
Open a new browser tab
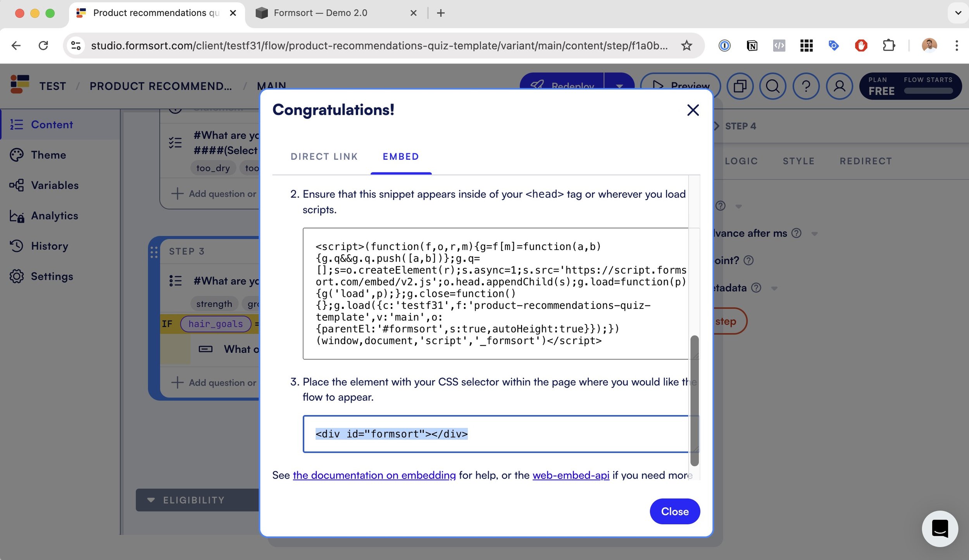click(441, 13)
